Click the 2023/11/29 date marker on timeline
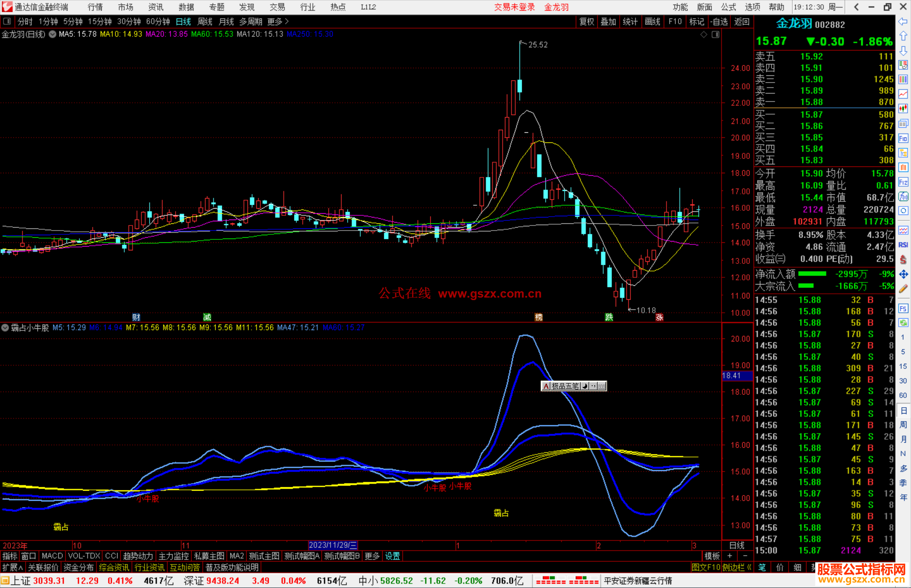The height and width of the screenshot is (588, 911). [333, 545]
